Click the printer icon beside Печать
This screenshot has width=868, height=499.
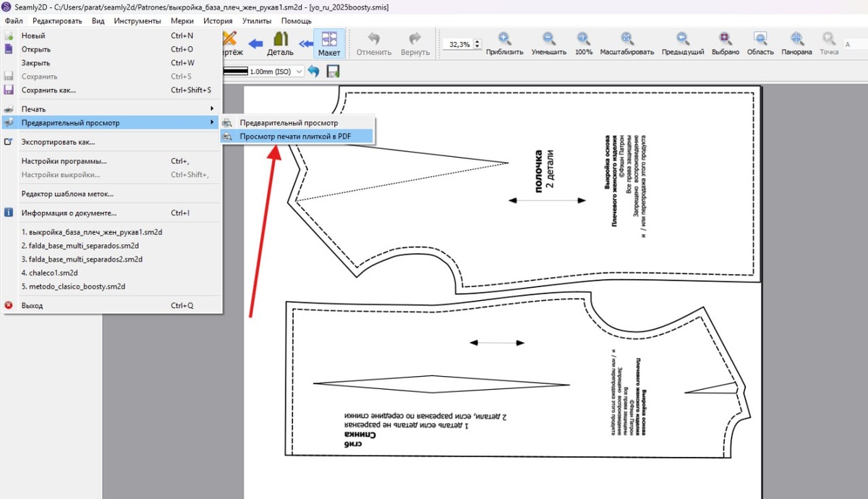[9, 108]
